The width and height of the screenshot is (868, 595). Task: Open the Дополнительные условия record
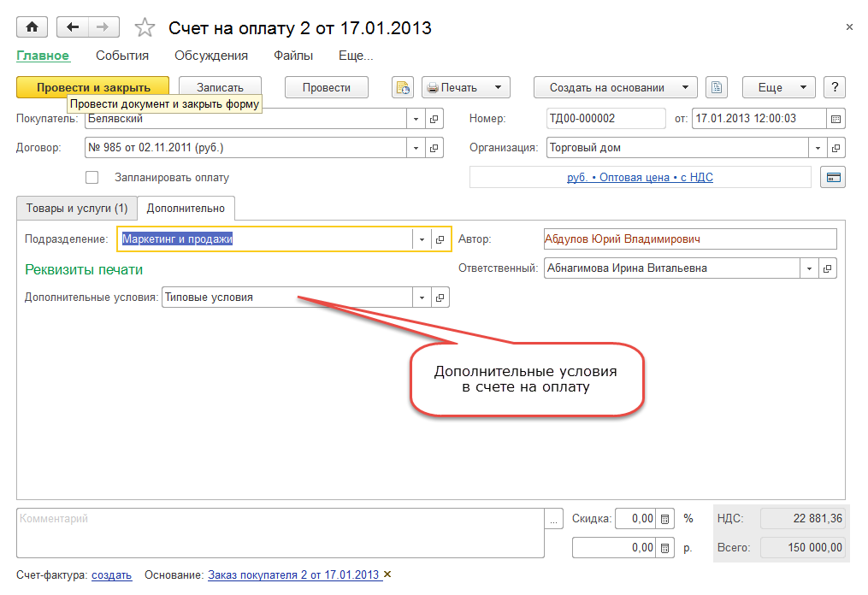(x=440, y=297)
